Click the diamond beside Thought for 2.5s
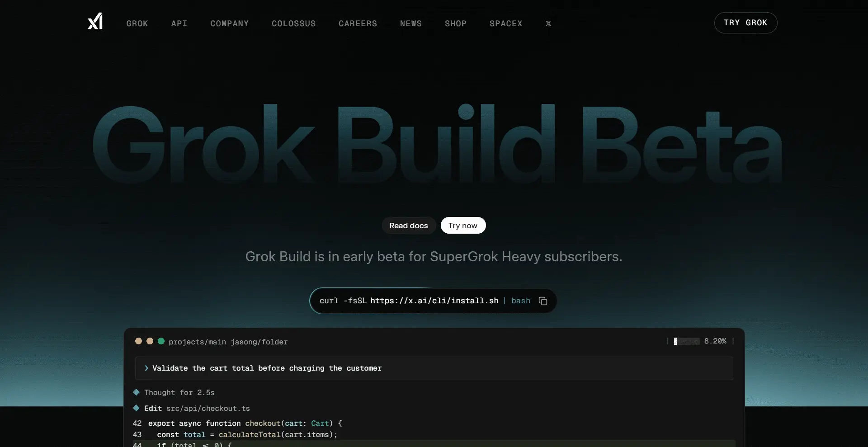This screenshot has width=868, height=447. [136, 392]
